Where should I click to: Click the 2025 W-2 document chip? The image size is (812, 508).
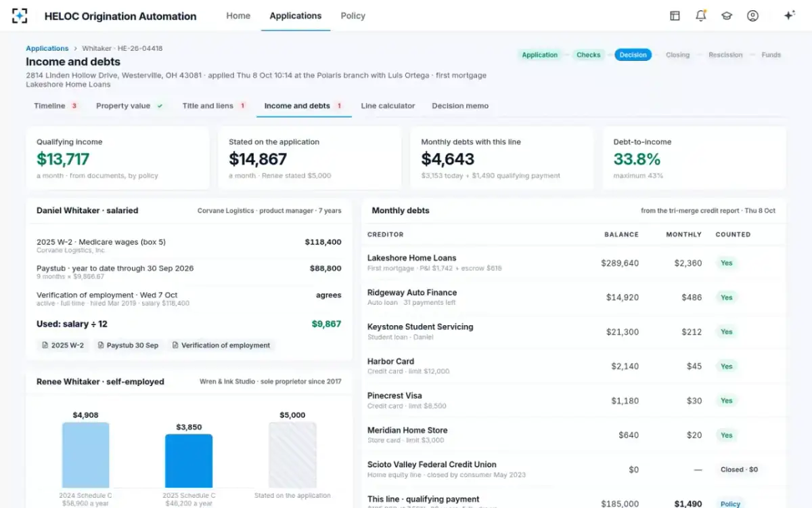click(62, 345)
